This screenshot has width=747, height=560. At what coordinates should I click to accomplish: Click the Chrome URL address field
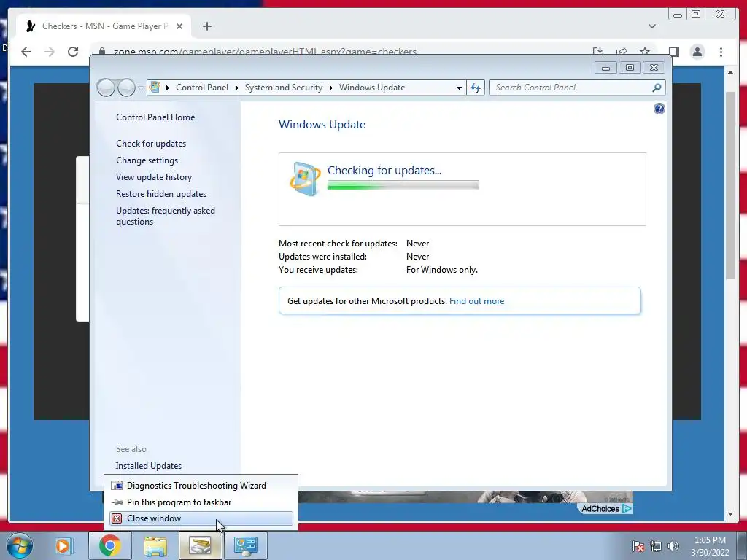343,52
